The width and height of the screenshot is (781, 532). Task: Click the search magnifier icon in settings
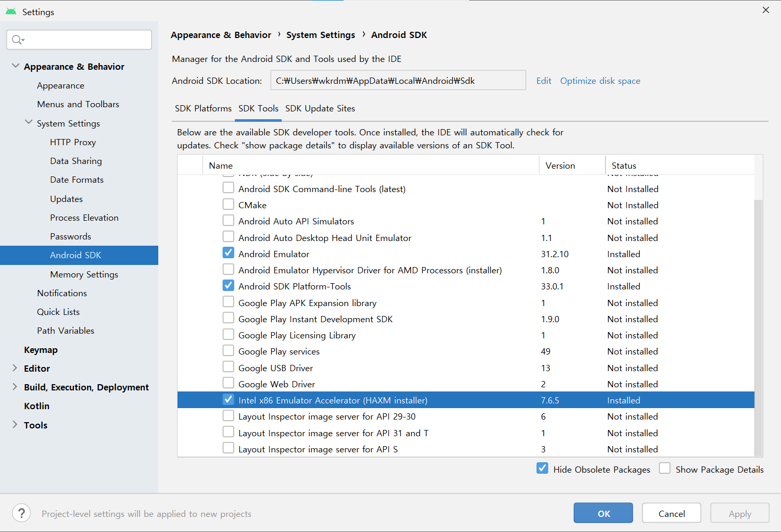(18, 40)
